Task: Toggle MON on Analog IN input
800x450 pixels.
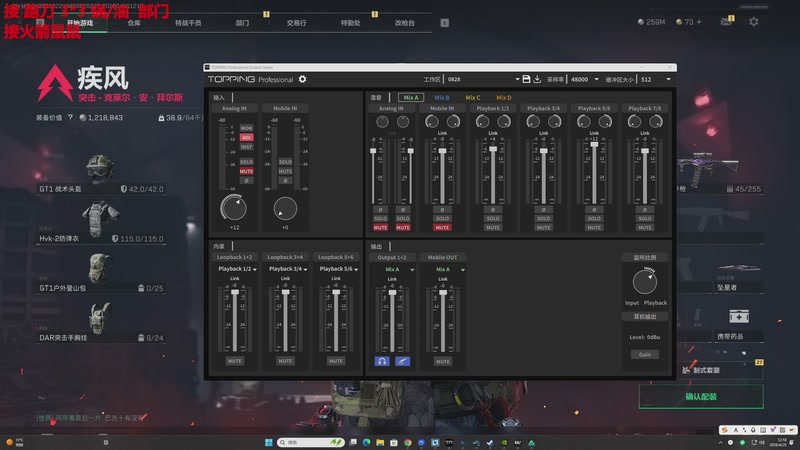Action: point(246,128)
